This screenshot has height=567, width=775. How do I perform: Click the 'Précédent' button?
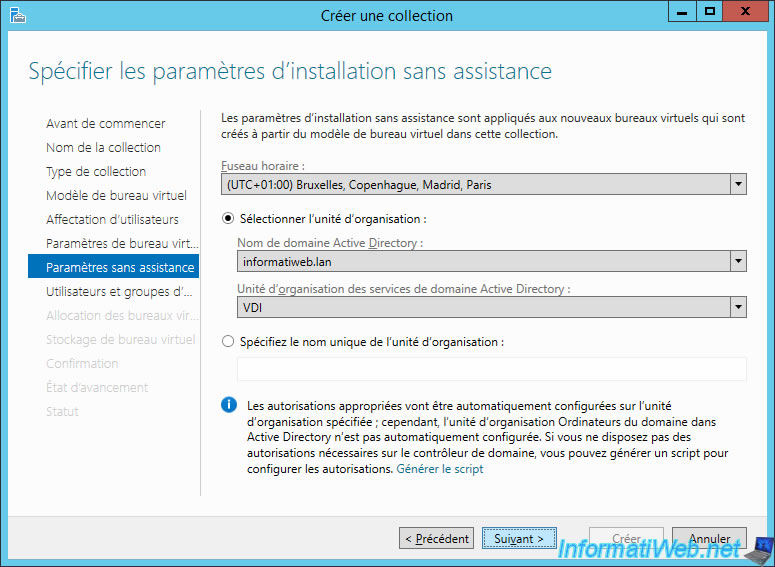(x=436, y=538)
